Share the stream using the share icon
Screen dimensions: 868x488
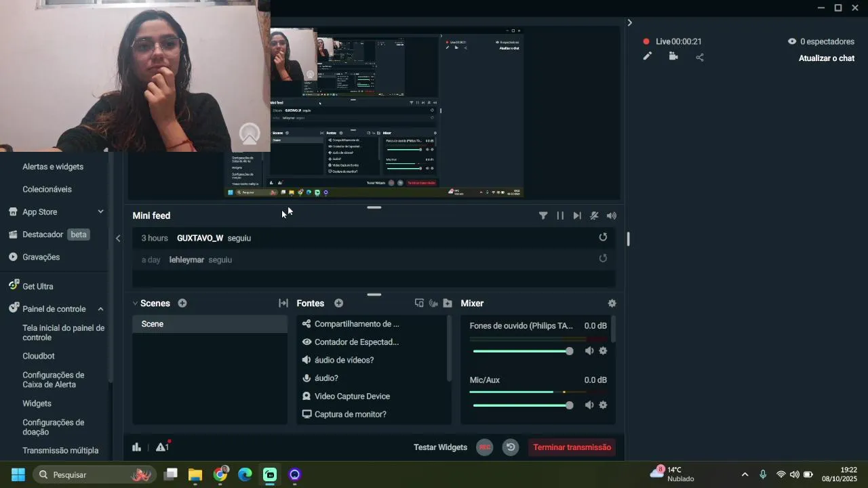tap(700, 57)
